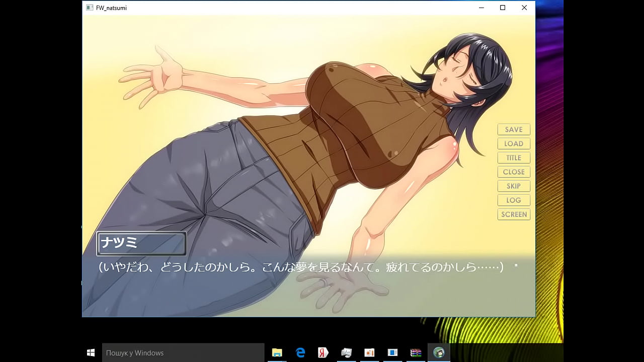This screenshot has height=362, width=644.
Task: Launch Microsoft Edge from taskbar
Action: tap(300, 352)
